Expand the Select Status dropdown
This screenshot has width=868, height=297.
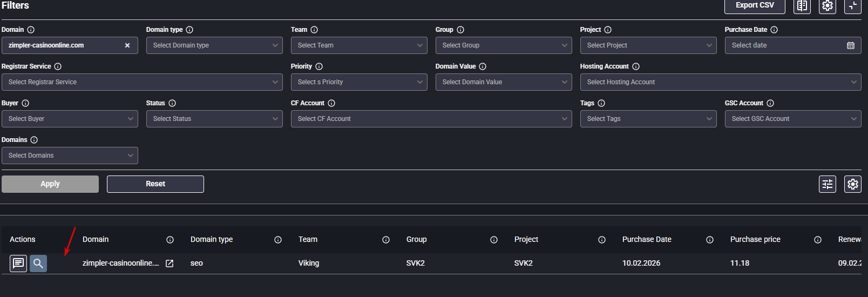(214, 119)
